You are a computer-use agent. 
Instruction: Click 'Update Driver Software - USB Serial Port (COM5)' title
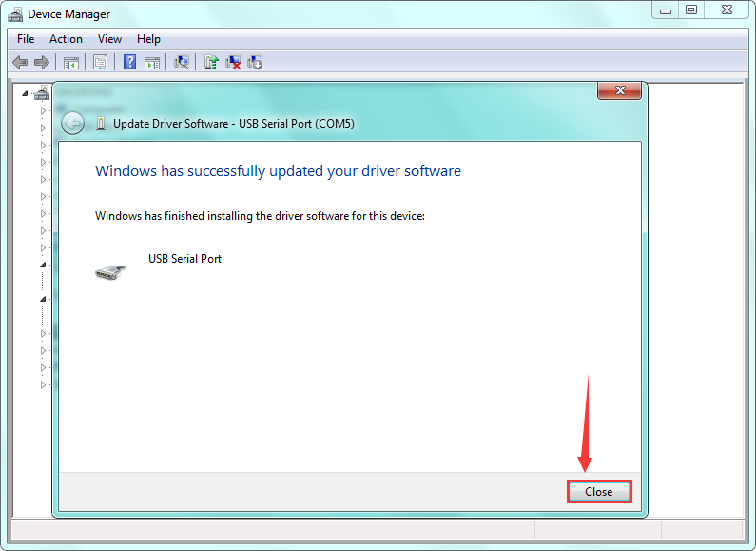pyautogui.click(x=234, y=124)
